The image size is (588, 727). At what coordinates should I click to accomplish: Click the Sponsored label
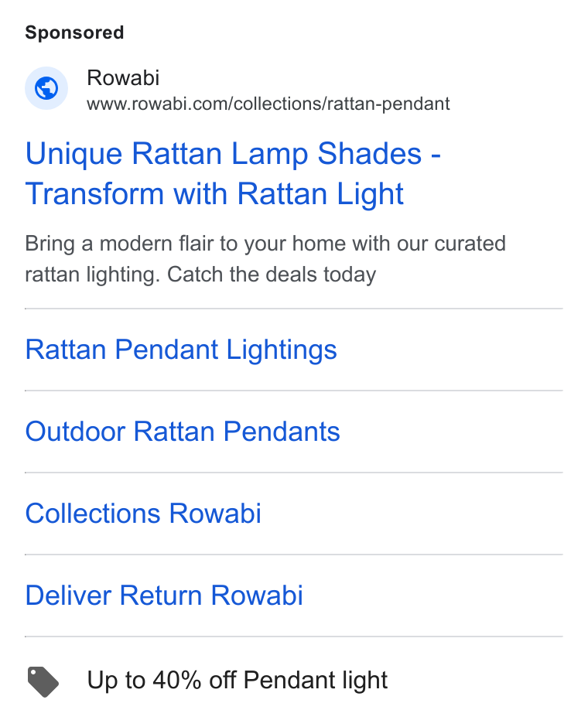[x=74, y=33]
